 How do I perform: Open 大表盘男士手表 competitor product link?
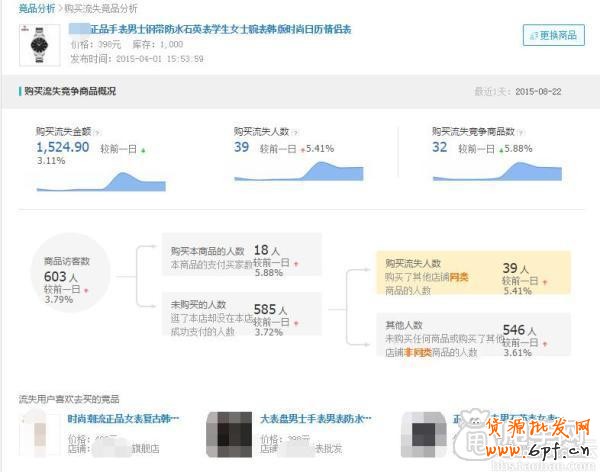[314, 418]
